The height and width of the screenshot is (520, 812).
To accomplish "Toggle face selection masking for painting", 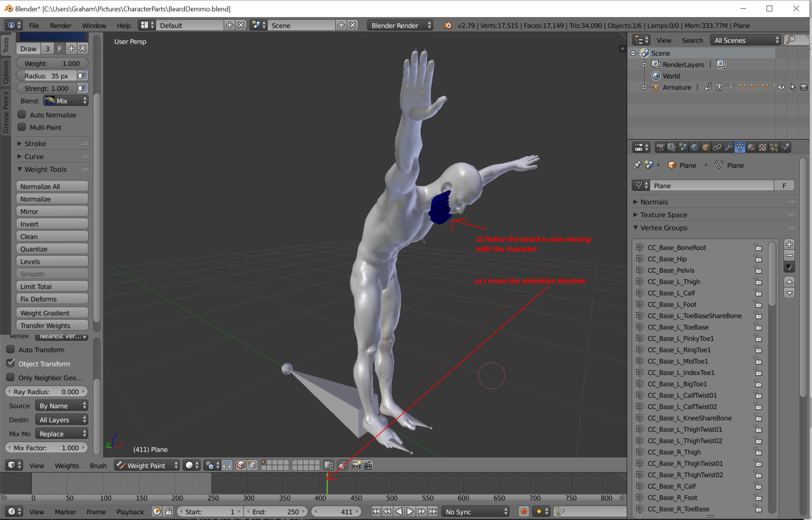I will (x=241, y=465).
